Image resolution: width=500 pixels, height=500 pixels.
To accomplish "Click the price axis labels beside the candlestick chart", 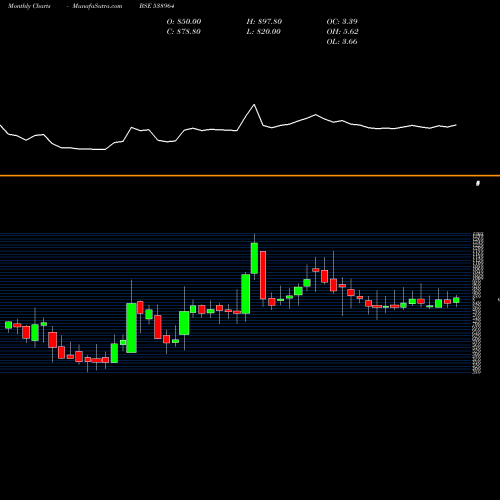I will pyautogui.click(x=477, y=303).
